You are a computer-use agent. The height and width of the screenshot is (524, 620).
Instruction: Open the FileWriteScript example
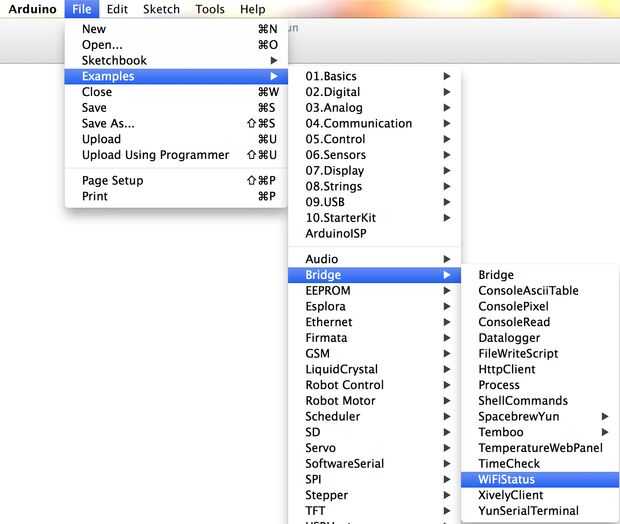(x=540, y=354)
